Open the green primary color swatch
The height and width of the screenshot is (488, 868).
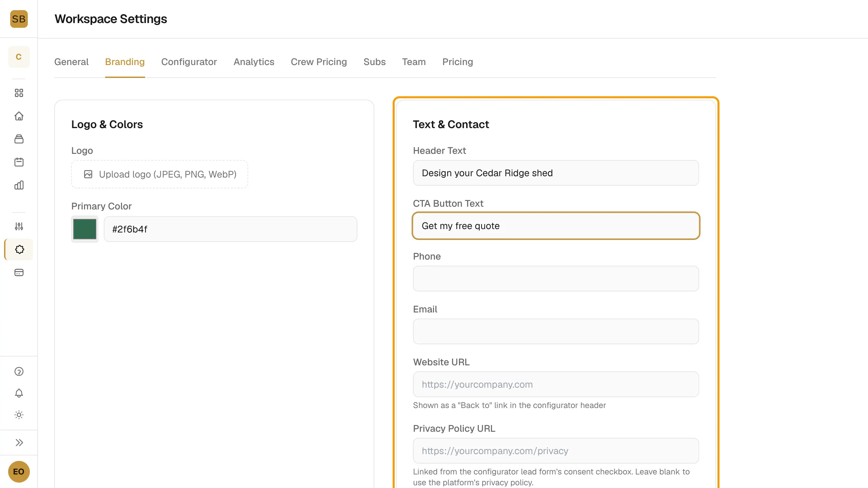pyautogui.click(x=84, y=229)
